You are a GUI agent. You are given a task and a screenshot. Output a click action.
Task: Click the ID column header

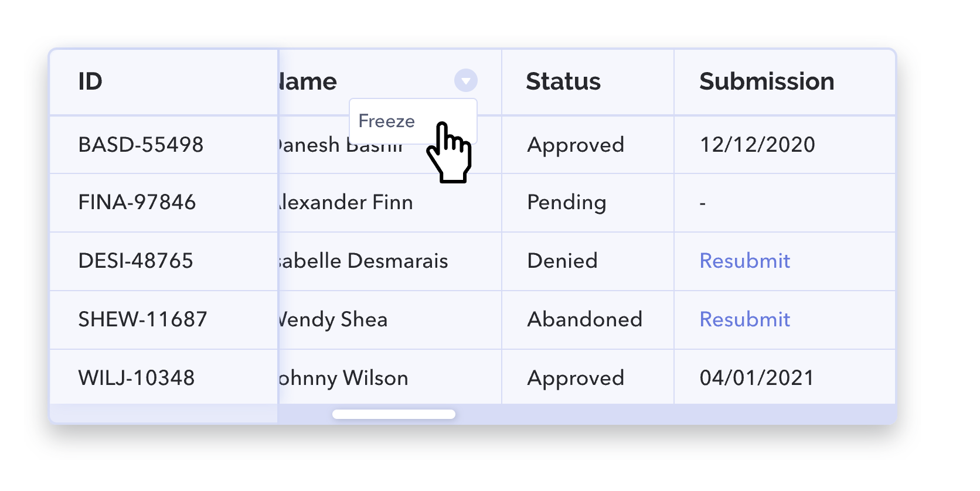point(164,82)
